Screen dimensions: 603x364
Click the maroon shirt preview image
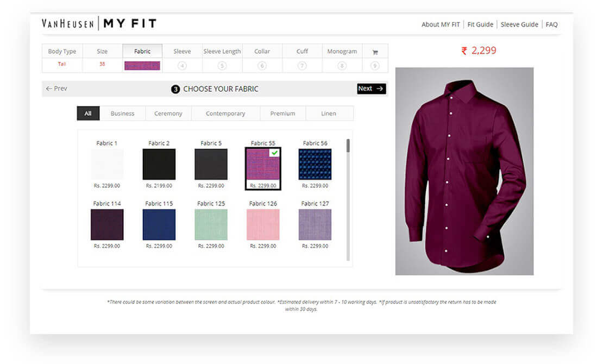[464, 171]
